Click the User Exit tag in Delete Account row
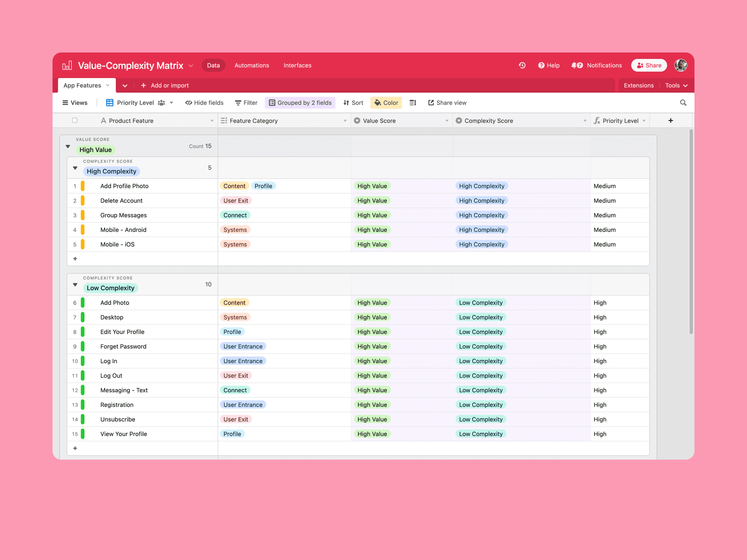 (x=236, y=201)
